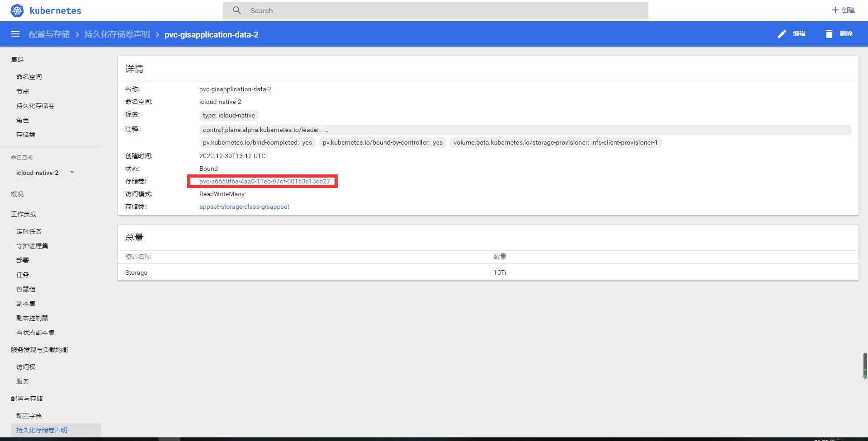Open 部署 under workloads
The height and width of the screenshot is (441, 868).
tap(23, 260)
